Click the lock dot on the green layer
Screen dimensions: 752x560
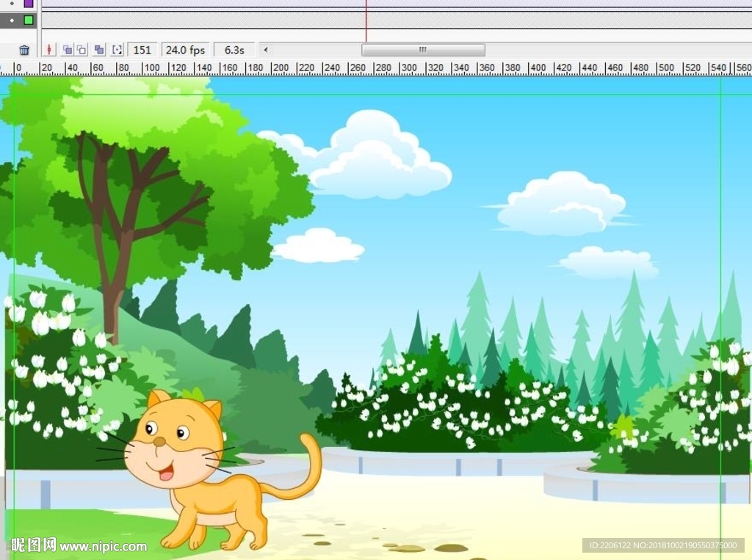click(12, 21)
